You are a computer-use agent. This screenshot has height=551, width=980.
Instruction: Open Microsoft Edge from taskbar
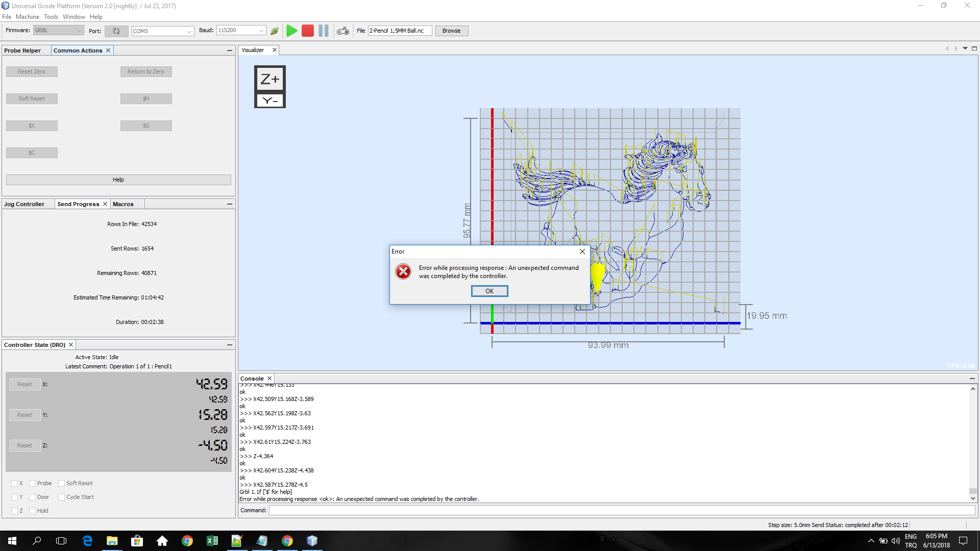tap(87, 541)
